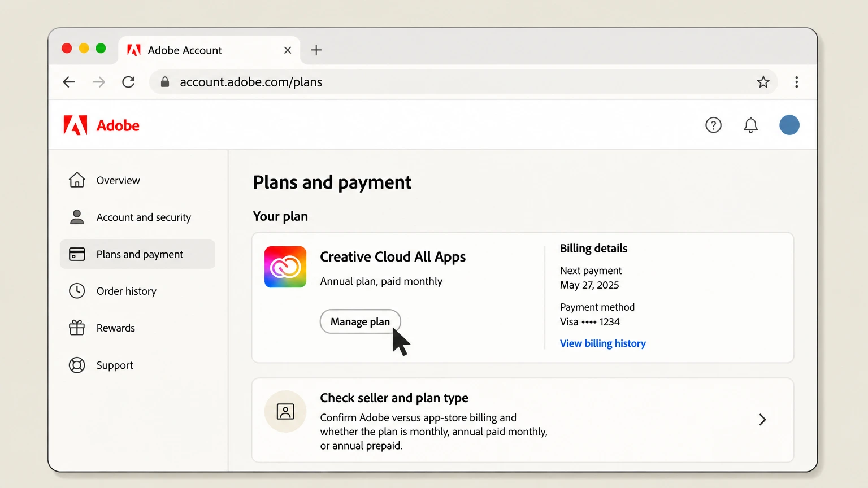Click the Plans and payment page heading
This screenshot has width=868, height=488.
332,182
